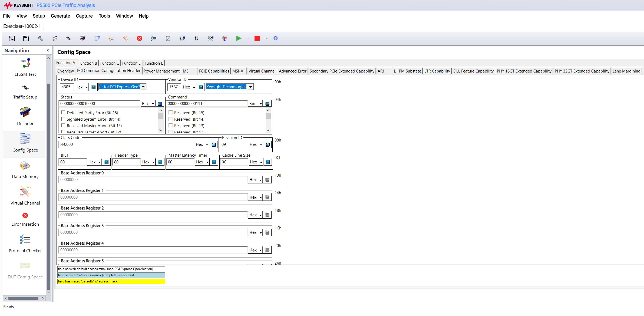Screen dimensions: 644x316
Task: Click the yellow mixed access mask legend
Action: [x=111, y=281]
